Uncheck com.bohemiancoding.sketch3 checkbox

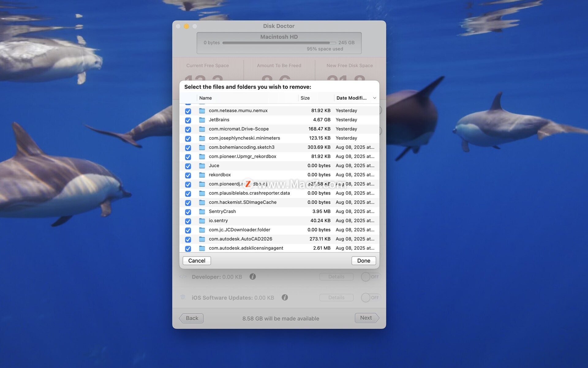[188, 148]
